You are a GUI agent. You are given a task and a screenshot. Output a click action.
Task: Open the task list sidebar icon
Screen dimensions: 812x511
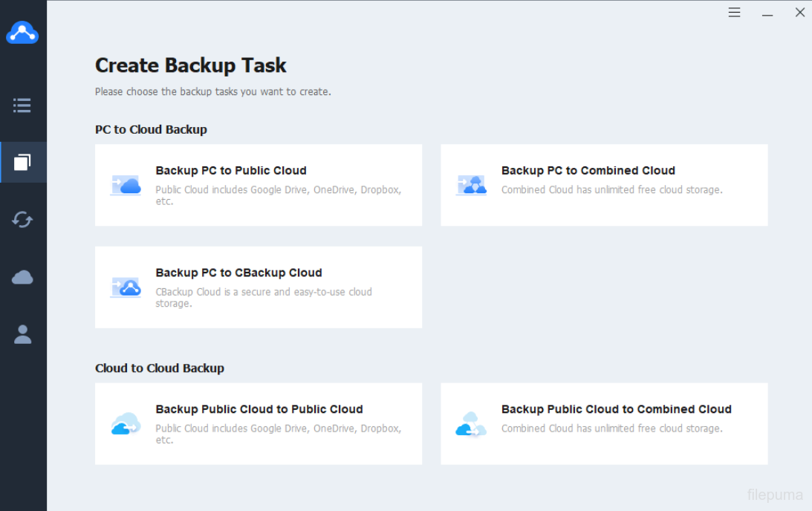click(x=22, y=105)
